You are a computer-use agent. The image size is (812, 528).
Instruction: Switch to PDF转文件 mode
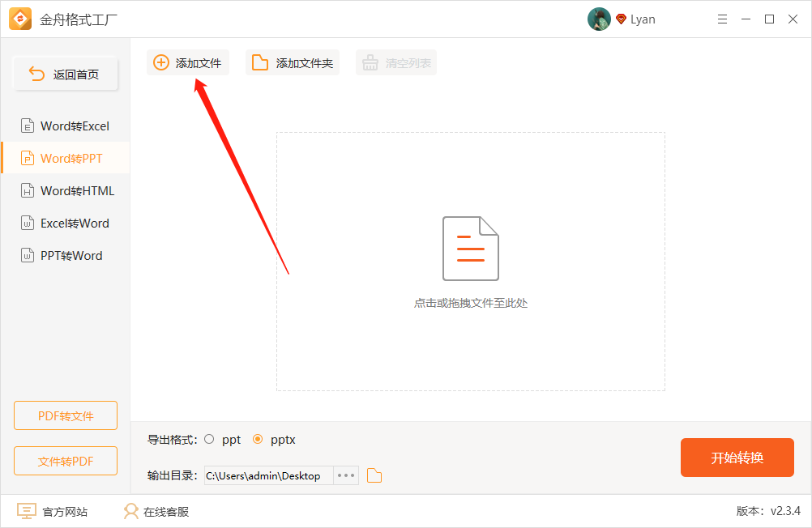(x=66, y=415)
